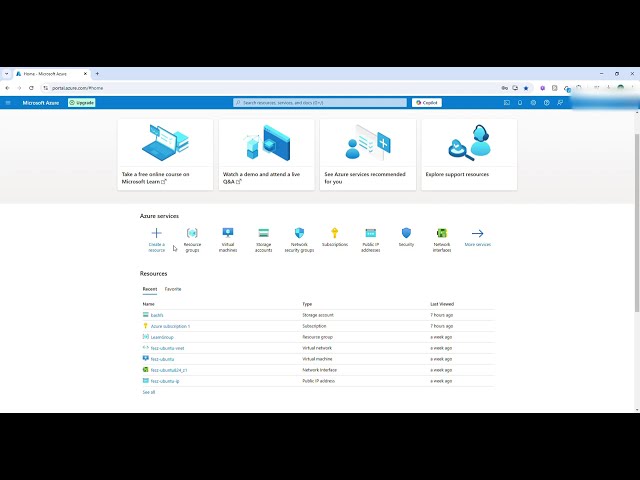Click the virtual machine row icon
The width and height of the screenshot is (640, 480).
(x=145, y=358)
